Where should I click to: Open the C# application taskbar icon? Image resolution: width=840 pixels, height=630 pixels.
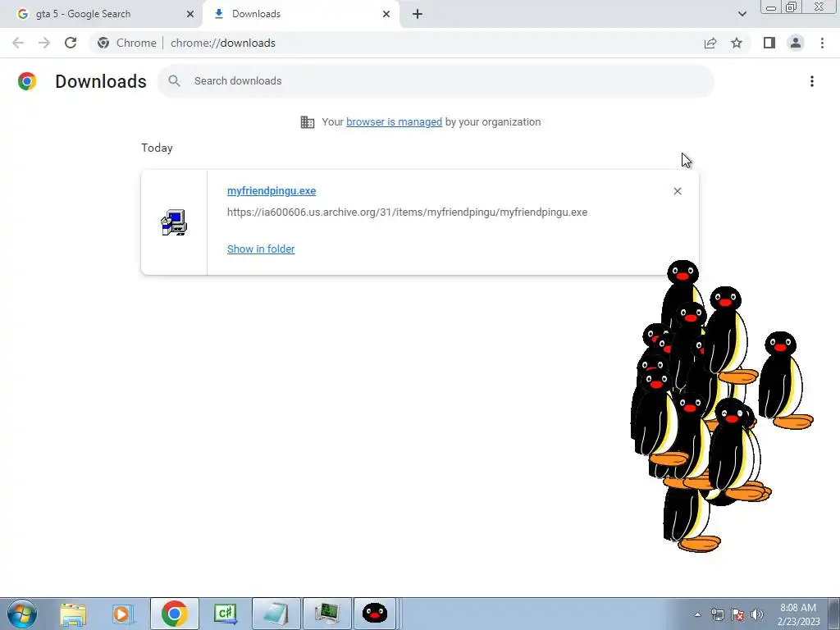coord(225,614)
